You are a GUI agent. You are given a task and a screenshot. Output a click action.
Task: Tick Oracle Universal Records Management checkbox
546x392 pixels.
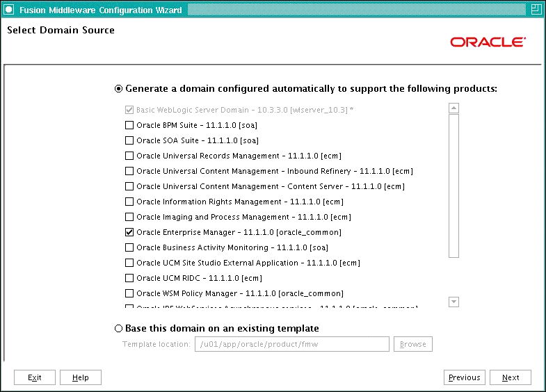129,156
